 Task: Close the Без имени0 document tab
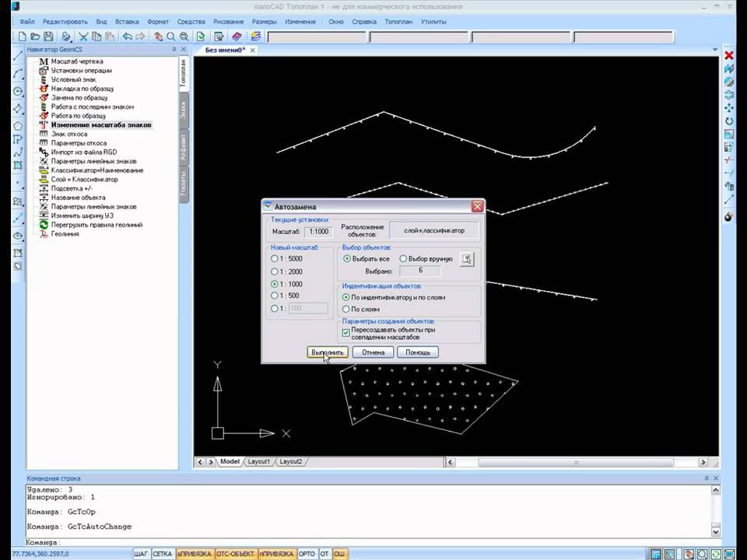[252, 50]
